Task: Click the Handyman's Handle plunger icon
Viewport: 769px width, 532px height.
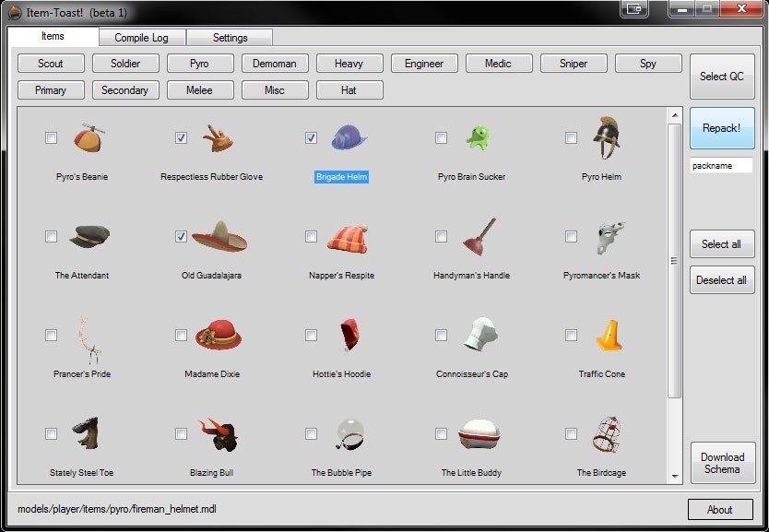Action: click(479, 237)
